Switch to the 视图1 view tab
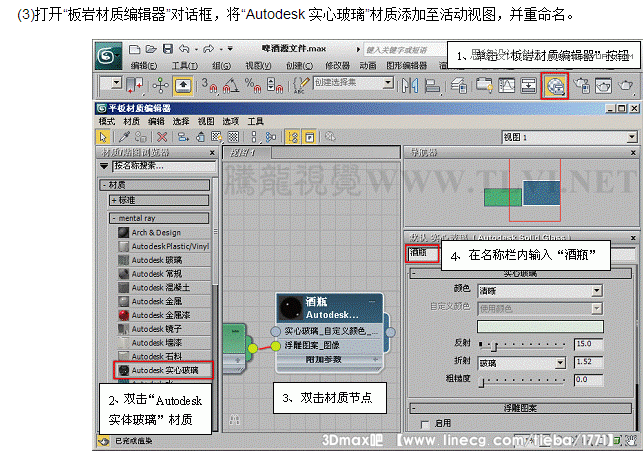Screen dimensions: 643x457 click(x=246, y=153)
